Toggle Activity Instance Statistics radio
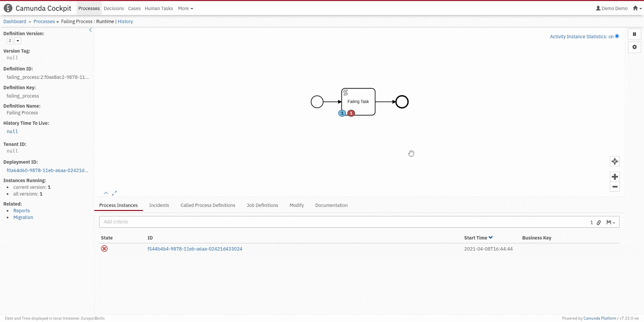Image resolution: width=644 pixels, height=322 pixels. [617, 36]
